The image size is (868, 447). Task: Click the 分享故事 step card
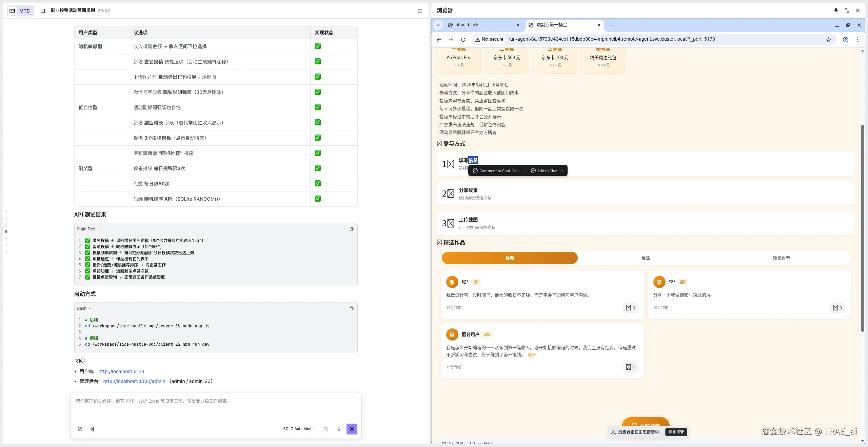click(646, 194)
